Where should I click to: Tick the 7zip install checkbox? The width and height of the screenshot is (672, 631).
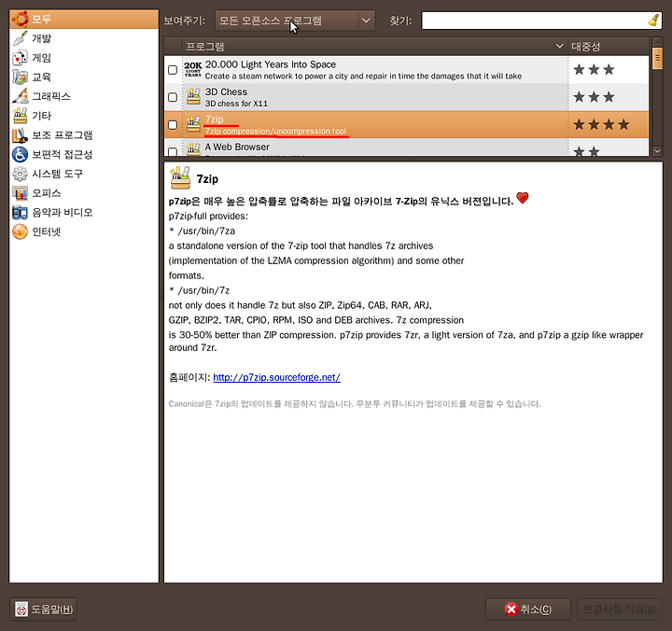[173, 125]
